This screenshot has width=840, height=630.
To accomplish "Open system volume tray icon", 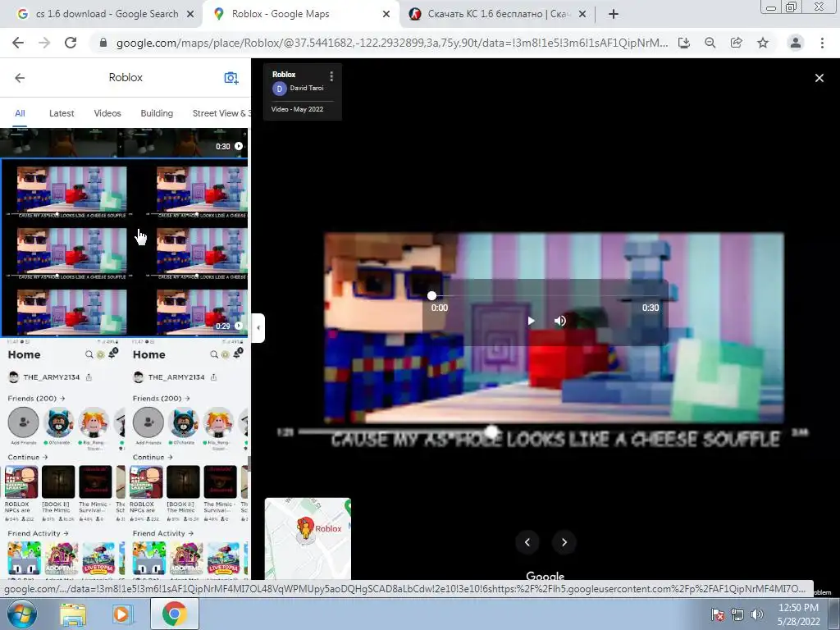I will click(x=756, y=614).
